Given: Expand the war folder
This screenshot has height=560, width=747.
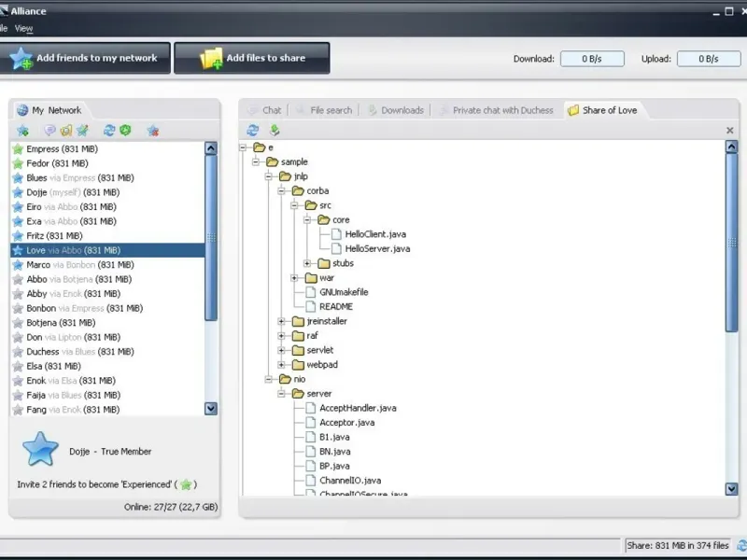Looking at the screenshot, I should point(294,277).
